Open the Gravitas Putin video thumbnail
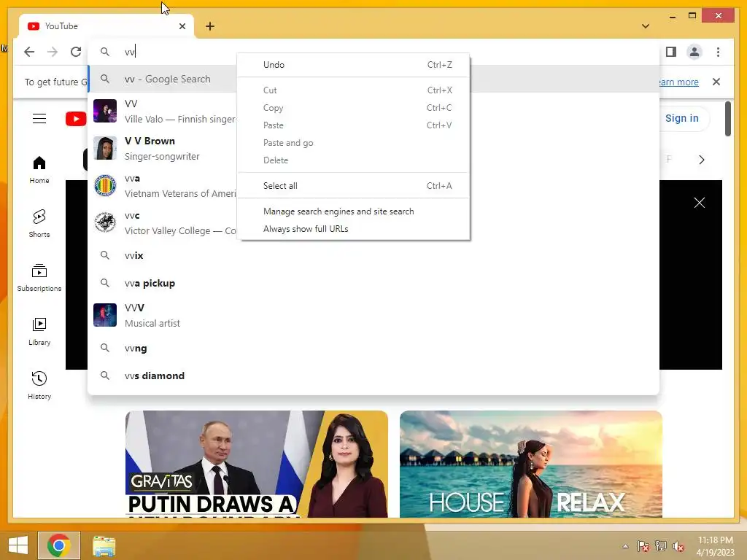747x560 pixels. pos(256,464)
